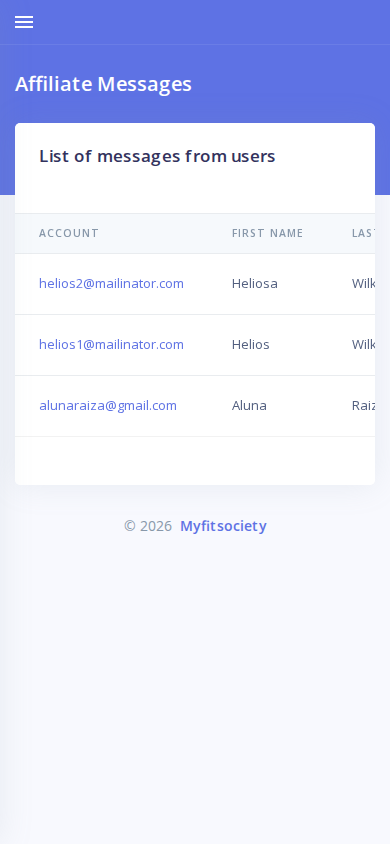
Task: Click the © 2026 copyright text
Action: [x=148, y=526]
